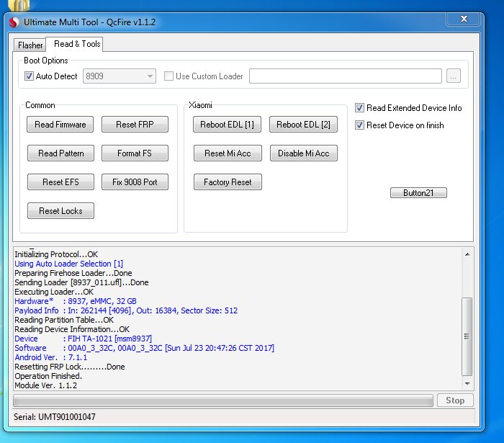Click the 'Software : 00A0_3_32C' log line
The height and width of the screenshot is (443, 504).
(x=144, y=348)
